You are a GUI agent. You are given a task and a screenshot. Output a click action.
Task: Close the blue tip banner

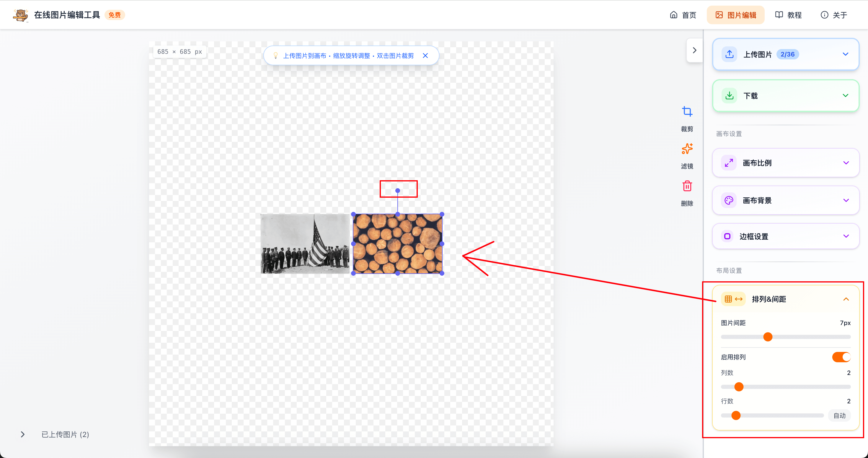tap(425, 56)
